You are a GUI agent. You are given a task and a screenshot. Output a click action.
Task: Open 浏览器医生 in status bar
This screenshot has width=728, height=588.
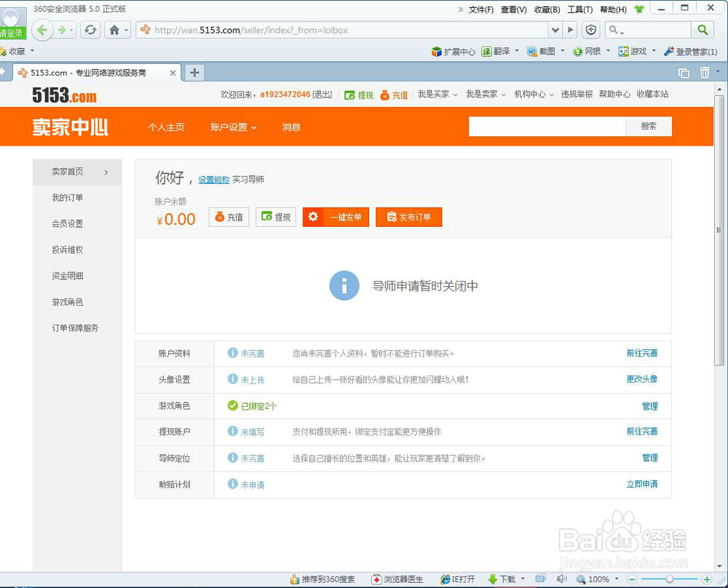[x=397, y=579]
